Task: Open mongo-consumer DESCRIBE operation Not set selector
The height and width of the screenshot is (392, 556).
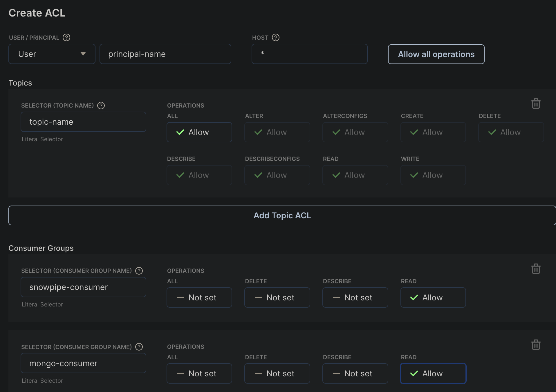Action: (355, 373)
